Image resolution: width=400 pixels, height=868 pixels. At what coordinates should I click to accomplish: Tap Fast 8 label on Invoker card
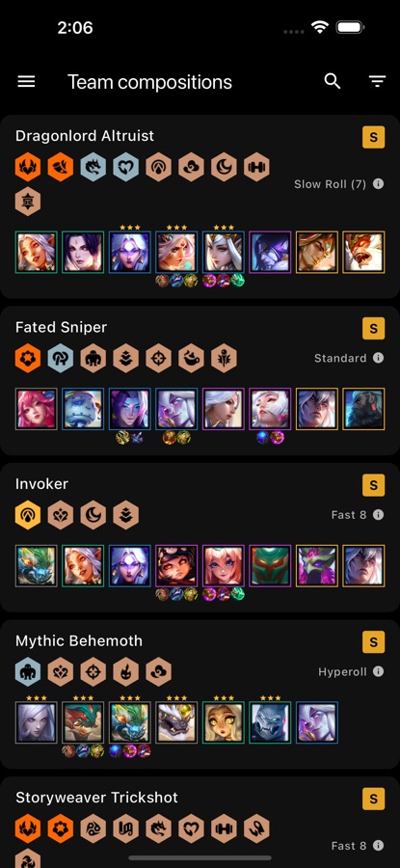point(349,515)
